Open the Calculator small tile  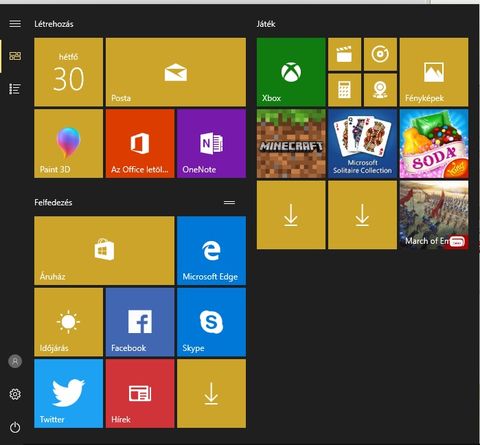pos(344,90)
